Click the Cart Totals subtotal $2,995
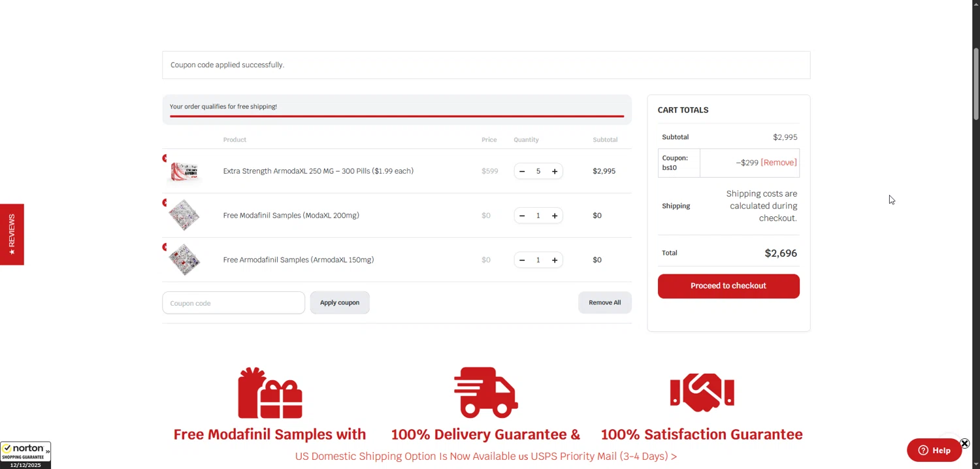 pos(785,137)
